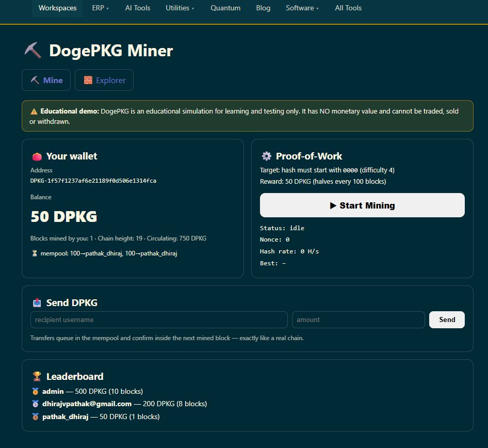
Task: Click the mempool 100→pathak_dhiraj text
Action: (109, 253)
